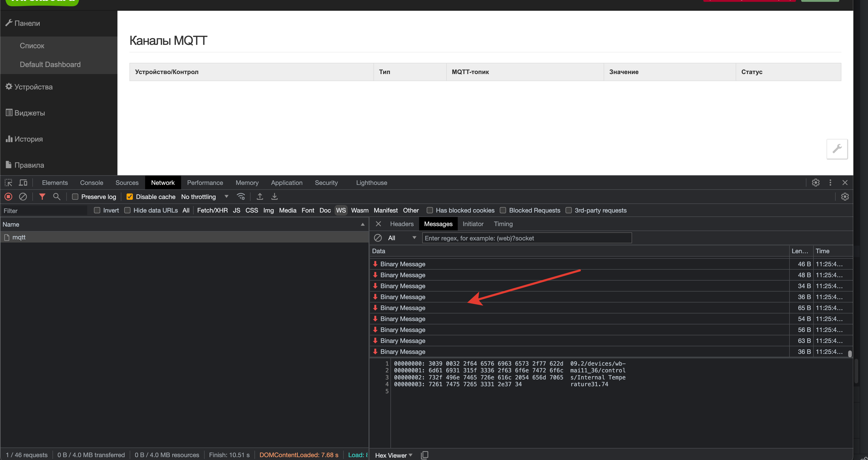Close the request details pane

point(378,224)
